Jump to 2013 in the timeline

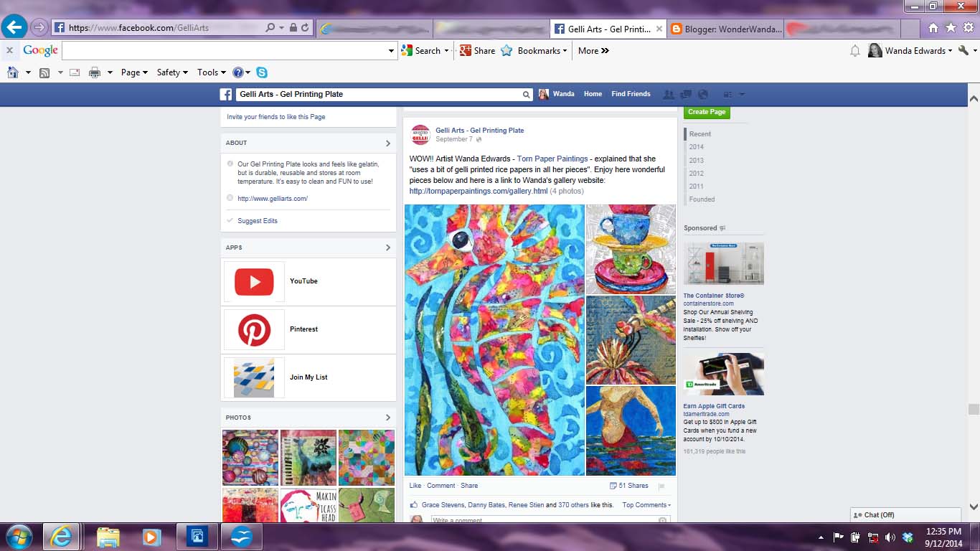pyautogui.click(x=696, y=160)
